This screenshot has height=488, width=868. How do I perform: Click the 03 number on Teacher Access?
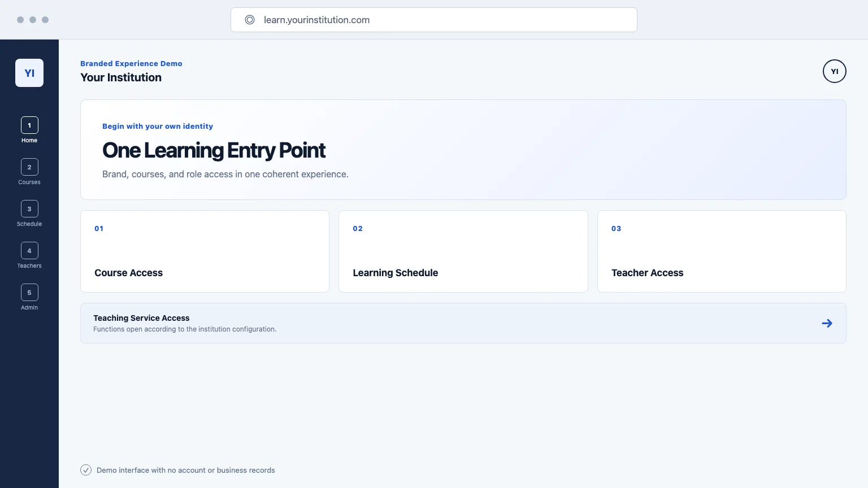click(x=616, y=229)
